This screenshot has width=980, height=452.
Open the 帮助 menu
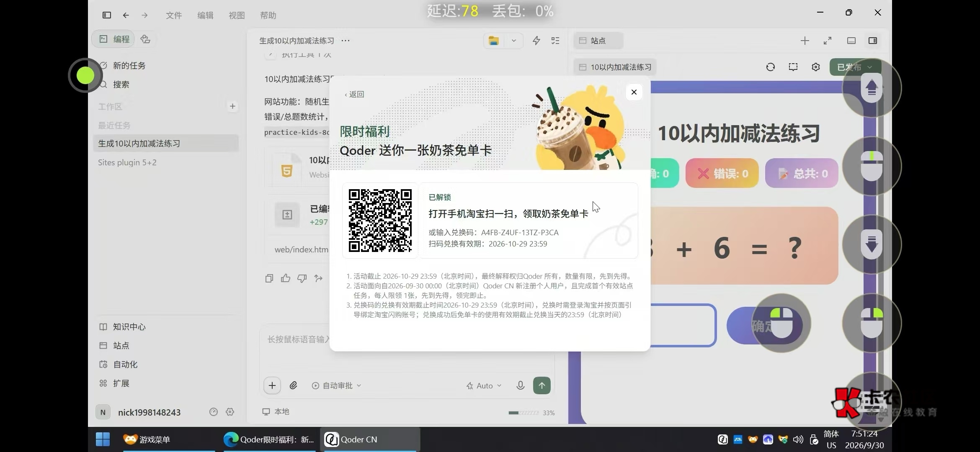(268, 15)
